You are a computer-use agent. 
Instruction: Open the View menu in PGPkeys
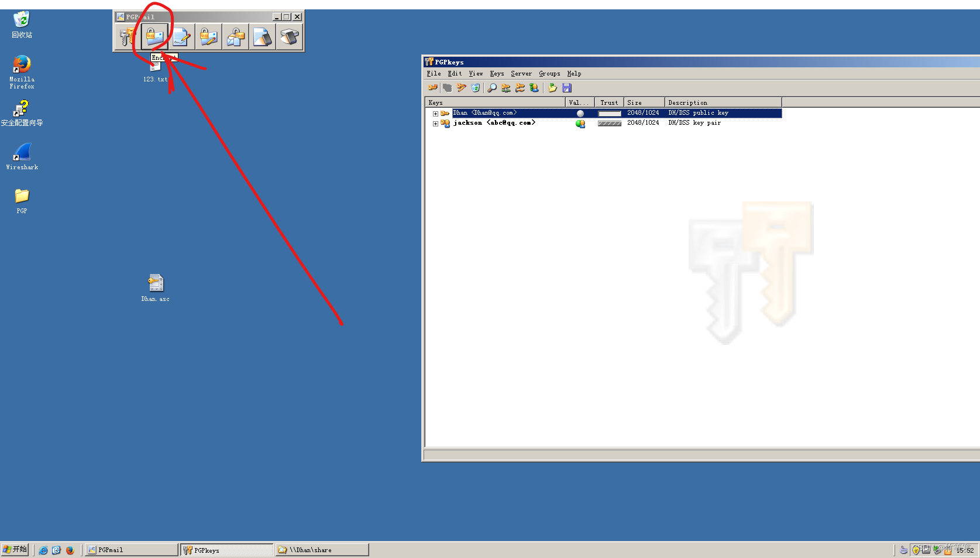pos(476,74)
